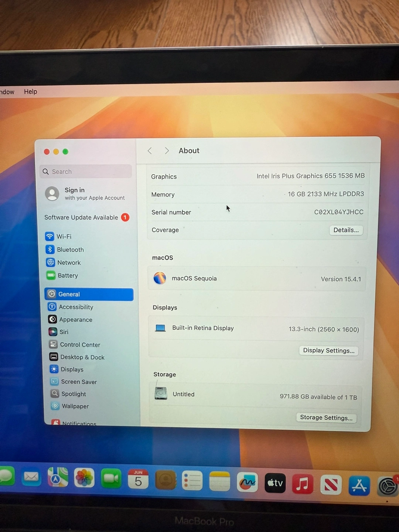Open Bluetooth settings in sidebar

click(x=65, y=249)
